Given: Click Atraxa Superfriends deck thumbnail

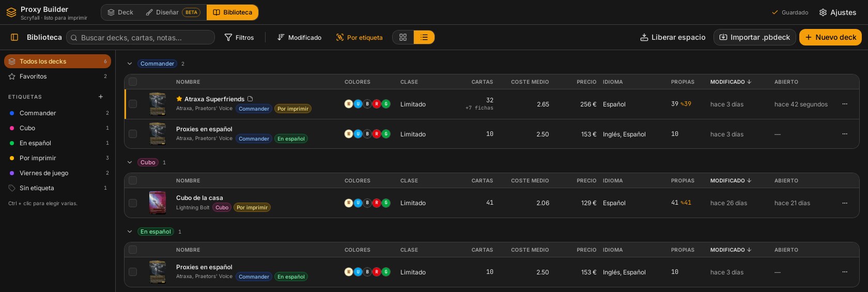Looking at the screenshot, I should pyautogui.click(x=158, y=104).
